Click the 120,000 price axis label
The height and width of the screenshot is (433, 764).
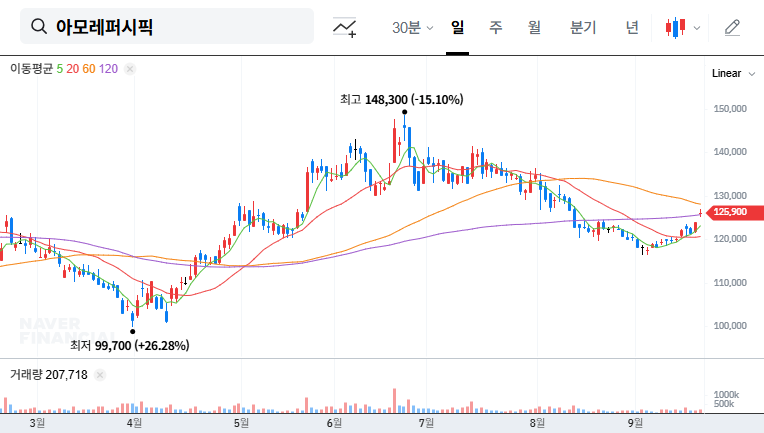[730, 239]
